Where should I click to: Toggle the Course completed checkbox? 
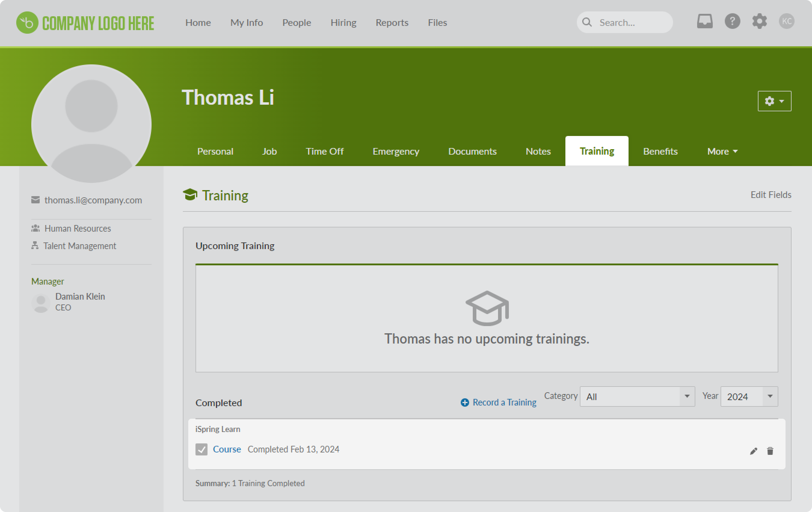201,449
